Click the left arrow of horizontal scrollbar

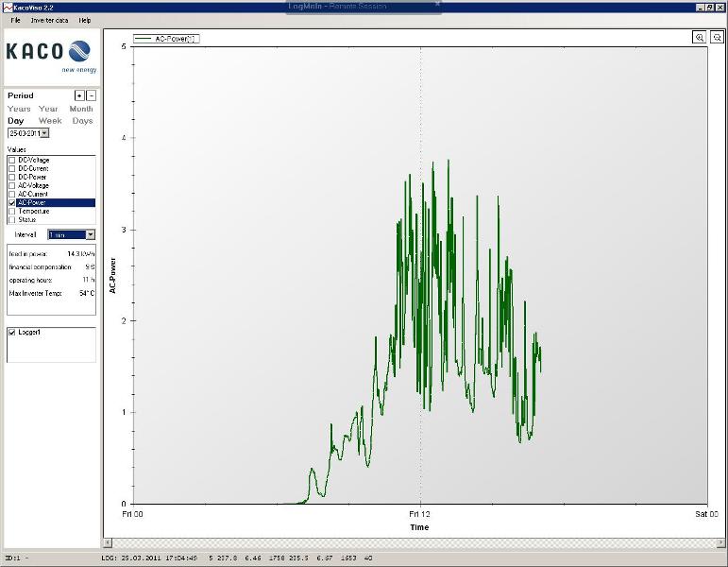[x=108, y=542]
